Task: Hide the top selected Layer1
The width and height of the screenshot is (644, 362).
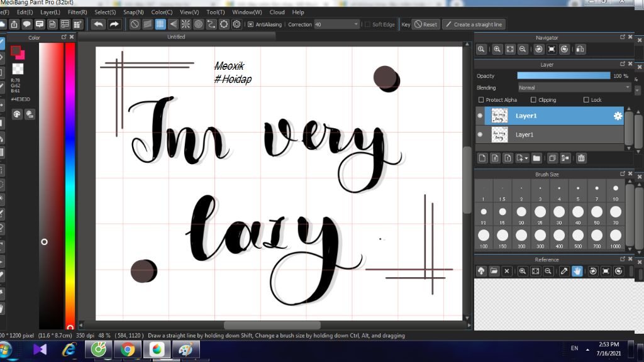Action: point(480,116)
